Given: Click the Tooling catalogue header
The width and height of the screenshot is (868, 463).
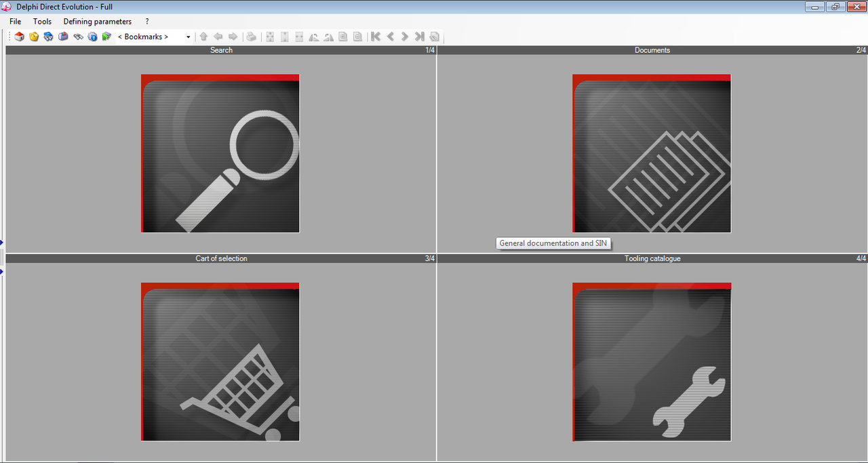Looking at the screenshot, I should pos(652,259).
